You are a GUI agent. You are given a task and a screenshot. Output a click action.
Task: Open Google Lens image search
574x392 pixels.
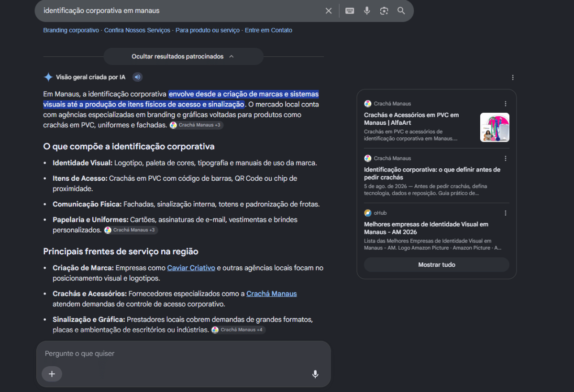click(x=384, y=11)
